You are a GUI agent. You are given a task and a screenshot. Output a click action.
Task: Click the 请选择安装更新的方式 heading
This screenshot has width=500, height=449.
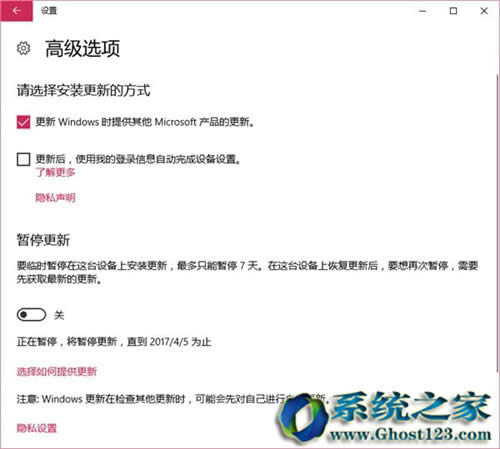coord(83,90)
